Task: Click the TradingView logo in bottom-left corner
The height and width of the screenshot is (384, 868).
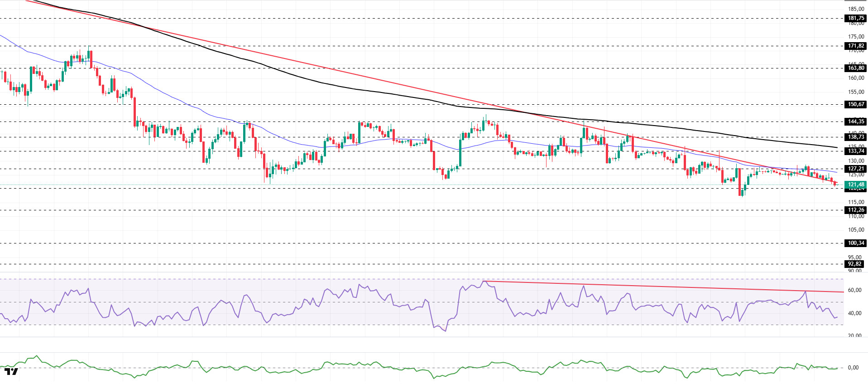Action: coord(11,372)
